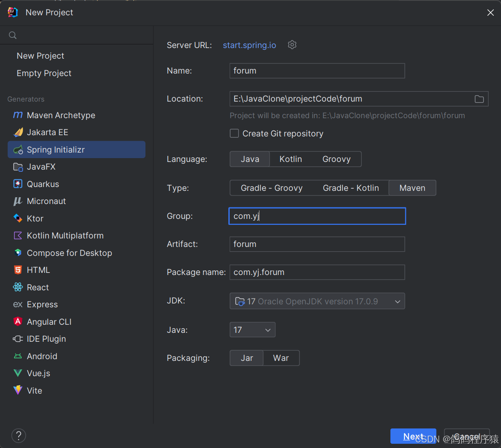Image resolution: width=501 pixels, height=448 pixels.
Task: Click the Angular CLI logo icon
Action: click(x=18, y=321)
